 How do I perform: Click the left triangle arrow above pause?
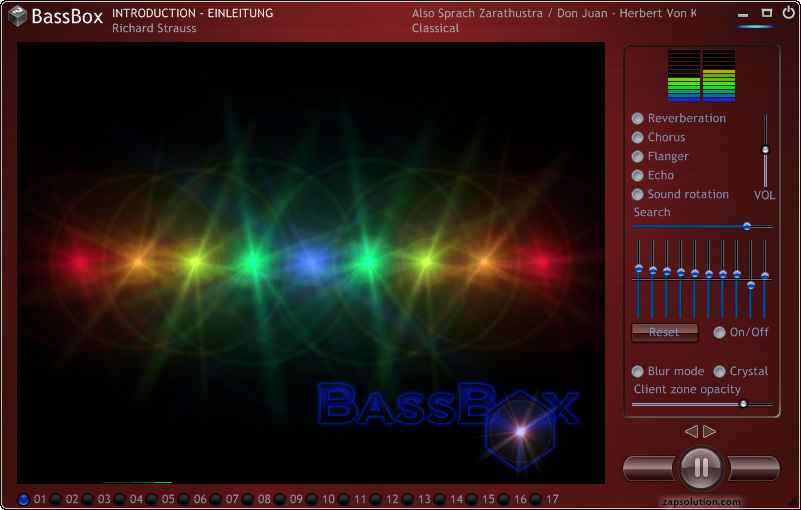691,431
